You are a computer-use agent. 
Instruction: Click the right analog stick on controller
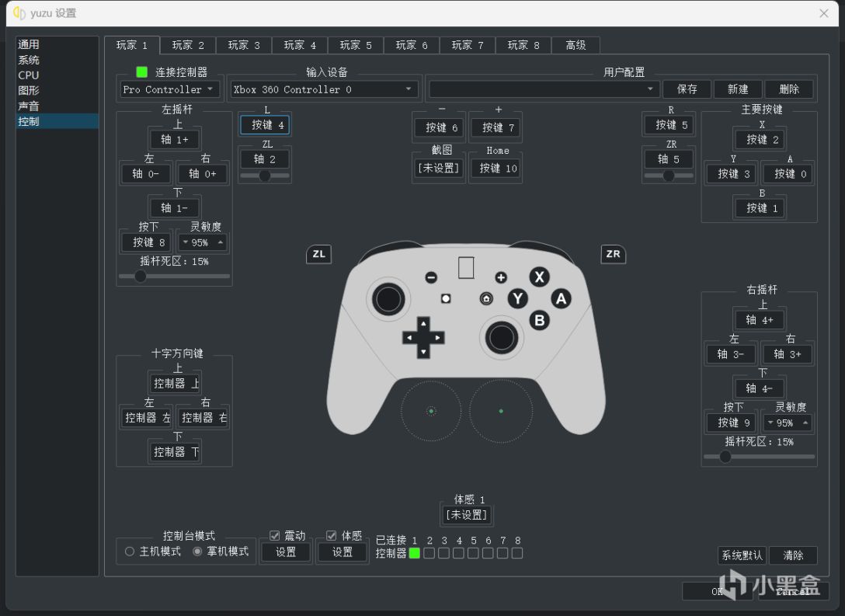click(502, 338)
